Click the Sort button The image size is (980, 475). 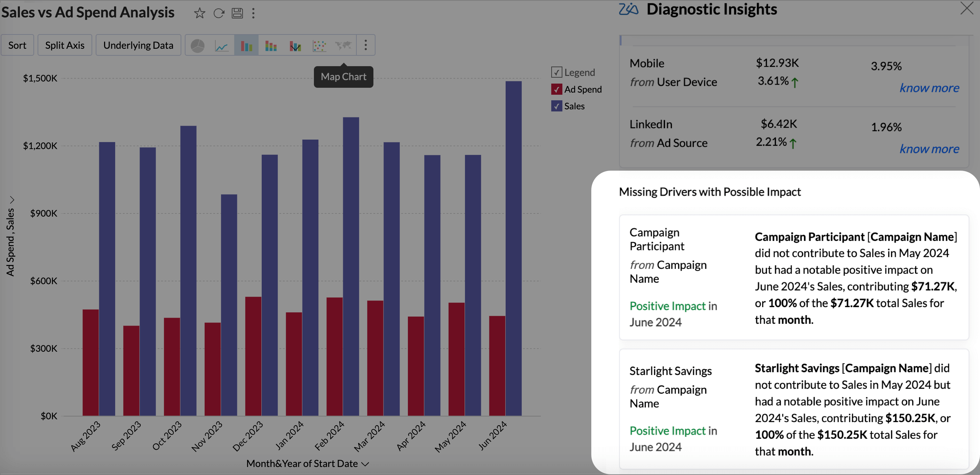(x=17, y=45)
